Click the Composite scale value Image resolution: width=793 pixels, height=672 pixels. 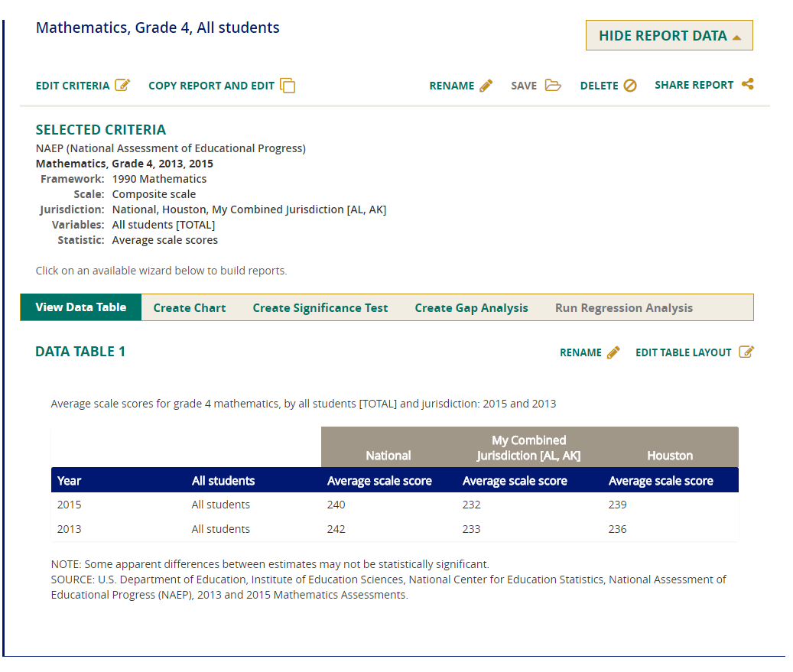[x=154, y=194]
